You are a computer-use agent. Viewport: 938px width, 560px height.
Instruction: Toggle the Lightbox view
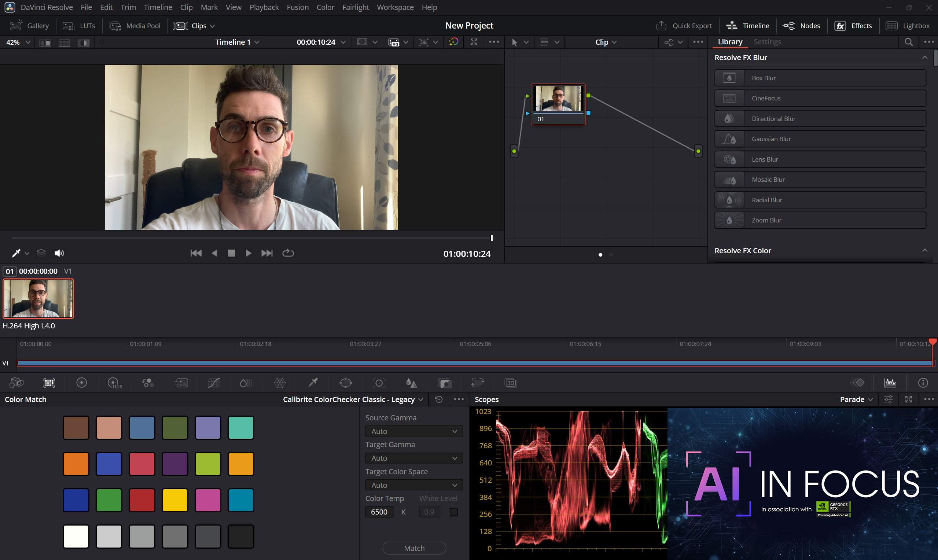pyautogui.click(x=908, y=26)
